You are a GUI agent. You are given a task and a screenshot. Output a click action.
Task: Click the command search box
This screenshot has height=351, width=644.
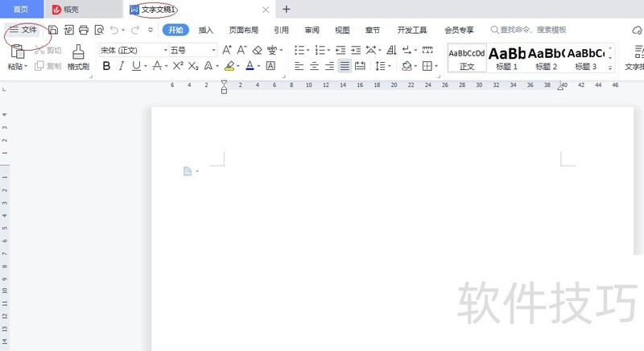(529, 30)
